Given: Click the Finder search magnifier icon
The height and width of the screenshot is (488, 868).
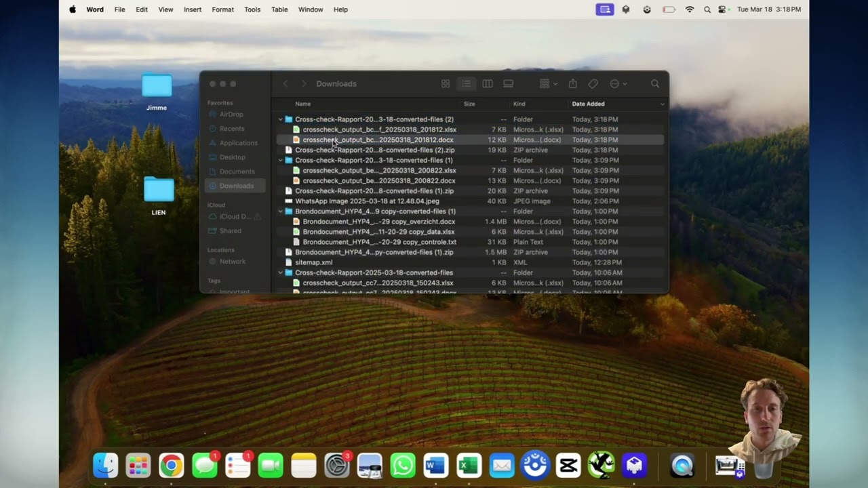Looking at the screenshot, I should pos(655,83).
